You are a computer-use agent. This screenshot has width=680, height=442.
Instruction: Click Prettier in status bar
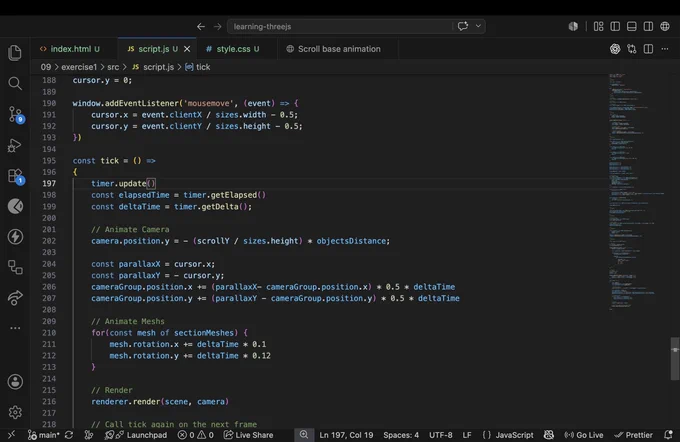point(634,435)
